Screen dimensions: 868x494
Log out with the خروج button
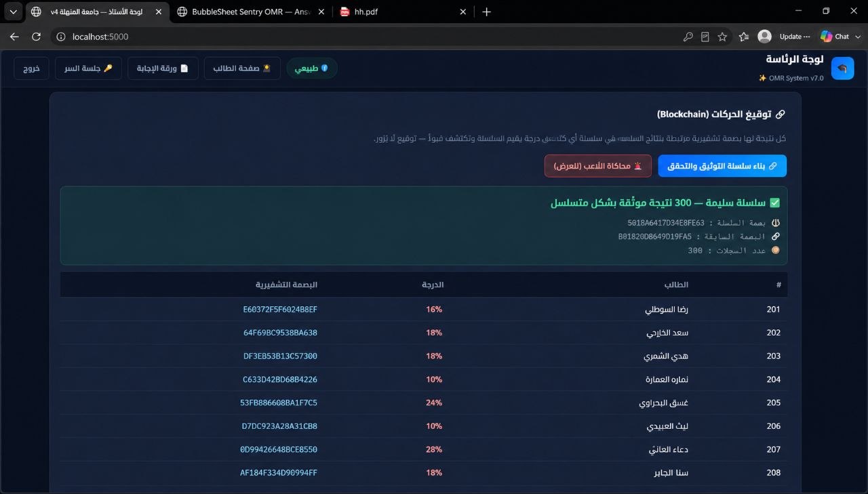pyautogui.click(x=31, y=68)
